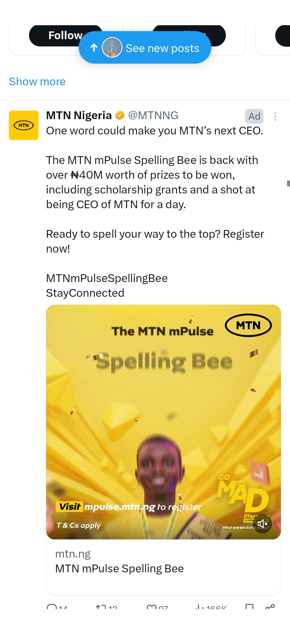Viewport: 290px width, 644px height.
Task: Tap the gold verified badge beside MTN Nigeria
Action: pos(120,116)
